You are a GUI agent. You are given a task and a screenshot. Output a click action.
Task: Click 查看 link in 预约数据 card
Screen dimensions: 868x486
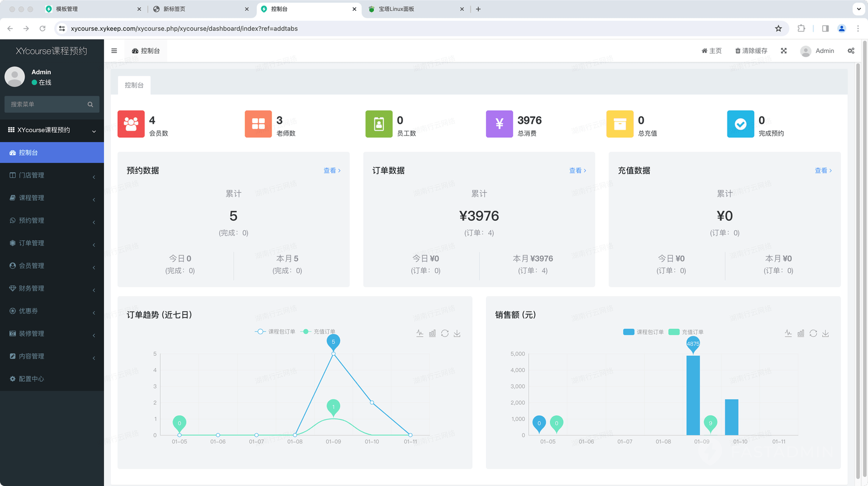point(332,171)
